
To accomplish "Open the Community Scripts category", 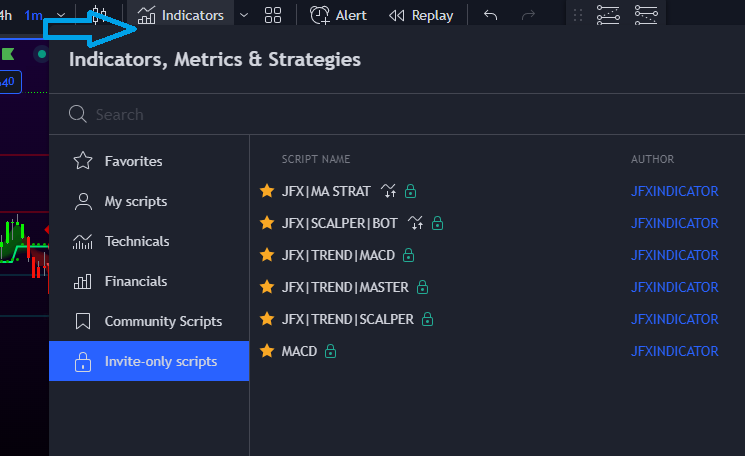I will pos(163,321).
